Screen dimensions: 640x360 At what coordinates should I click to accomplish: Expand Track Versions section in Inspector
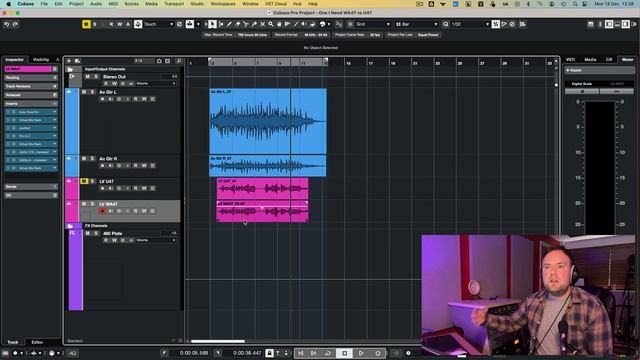[31, 86]
